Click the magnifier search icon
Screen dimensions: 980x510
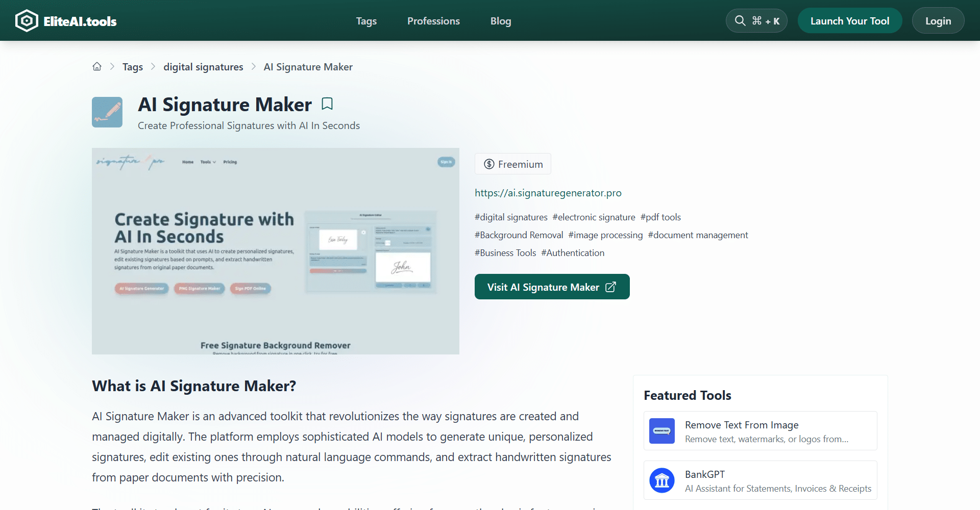(740, 21)
